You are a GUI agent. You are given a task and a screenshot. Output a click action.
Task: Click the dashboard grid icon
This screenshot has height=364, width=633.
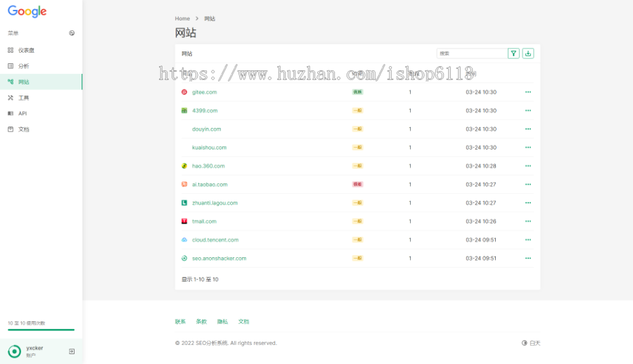tap(11, 50)
